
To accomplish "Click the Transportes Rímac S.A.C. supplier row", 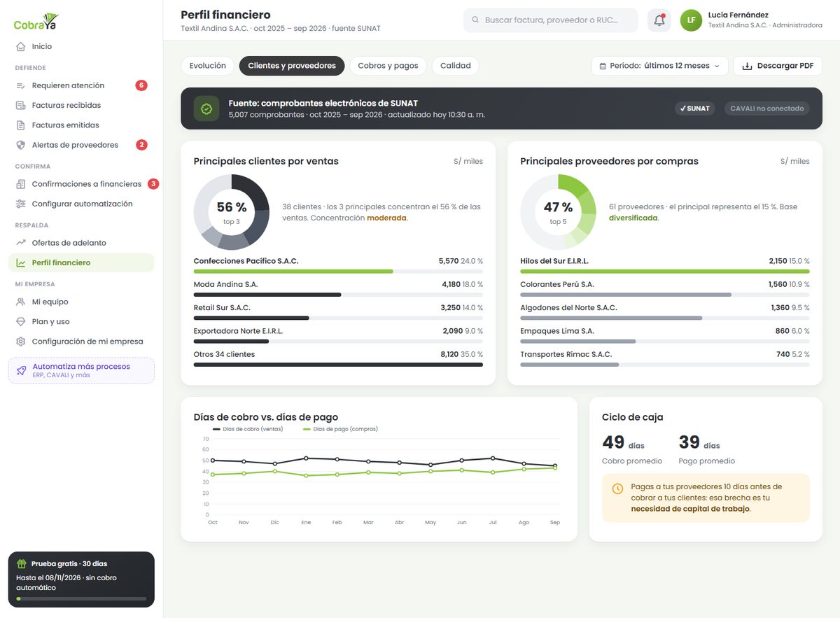I will pyautogui.click(x=665, y=359).
